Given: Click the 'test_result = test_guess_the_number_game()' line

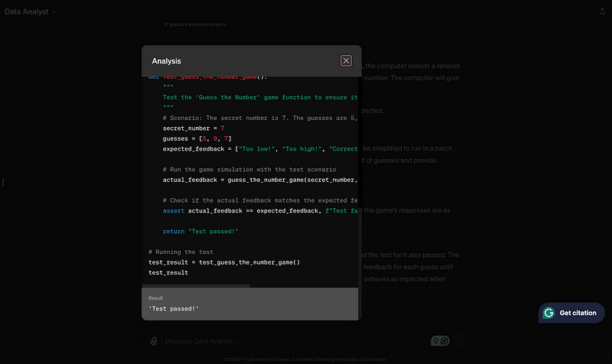Looking at the screenshot, I should [x=224, y=262].
